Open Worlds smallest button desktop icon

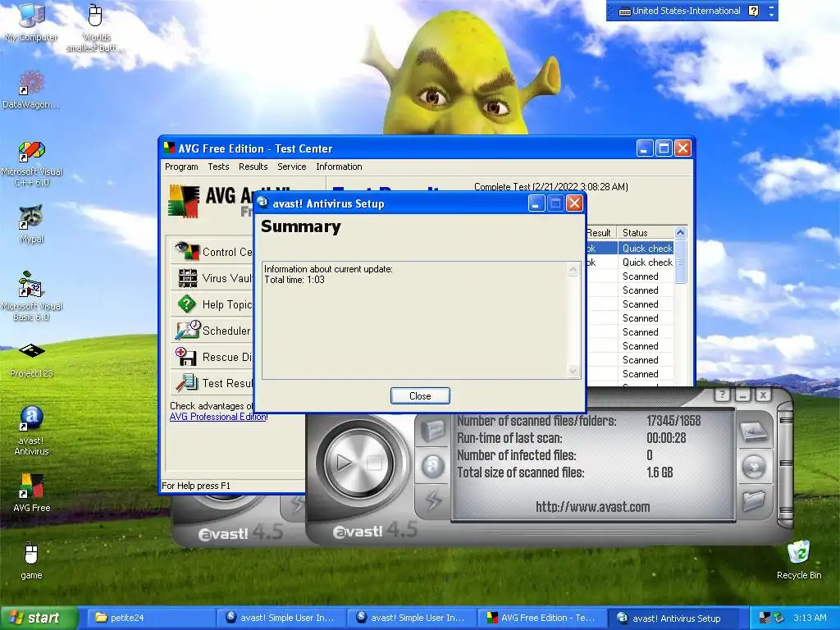point(95,27)
